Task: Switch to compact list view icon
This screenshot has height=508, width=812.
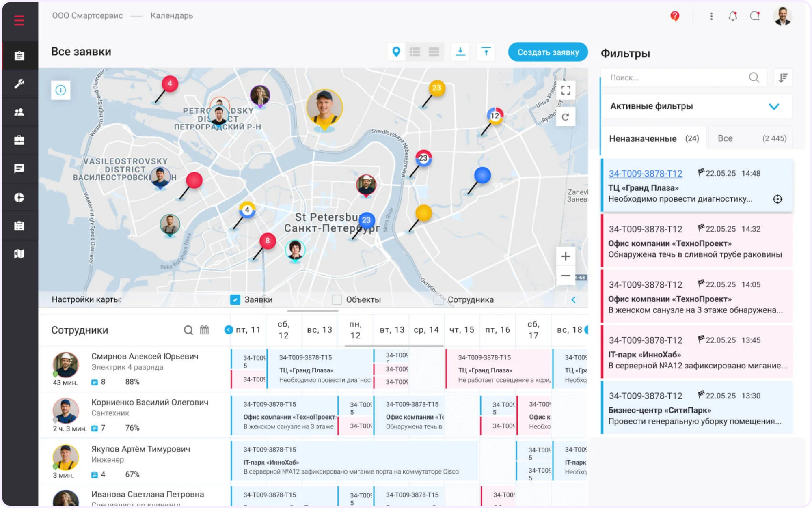Action: pyautogui.click(x=415, y=52)
